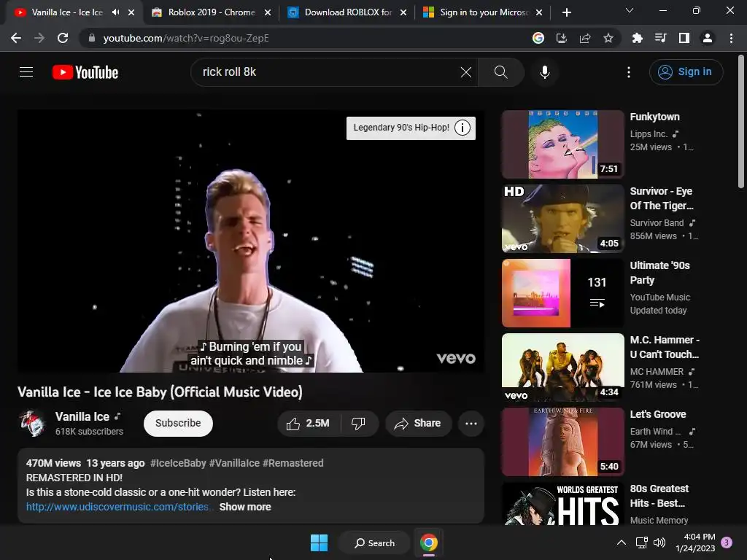Click the taskbar Search box
The image size is (747, 560).
(374, 542)
